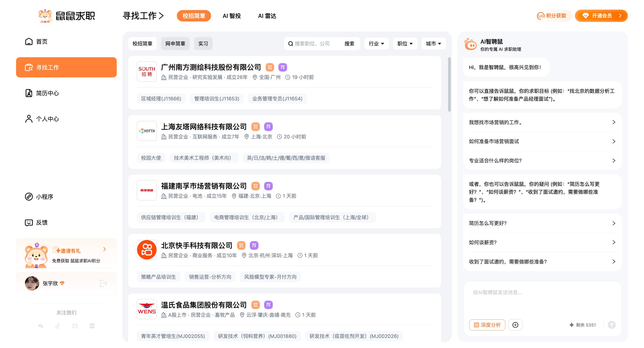The image size is (644, 348).
Task: Open 北京快手科技有限公司 listing title
Action: 197,246
